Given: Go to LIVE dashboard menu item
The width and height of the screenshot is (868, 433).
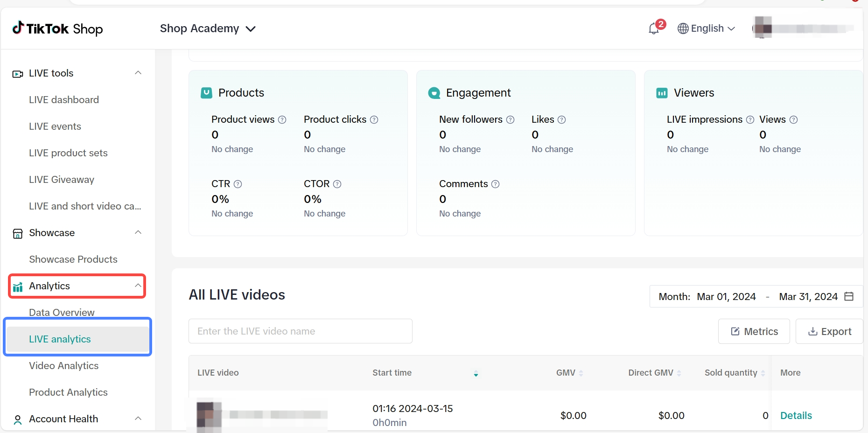Looking at the screenshot, I should [x=64, y=100].
